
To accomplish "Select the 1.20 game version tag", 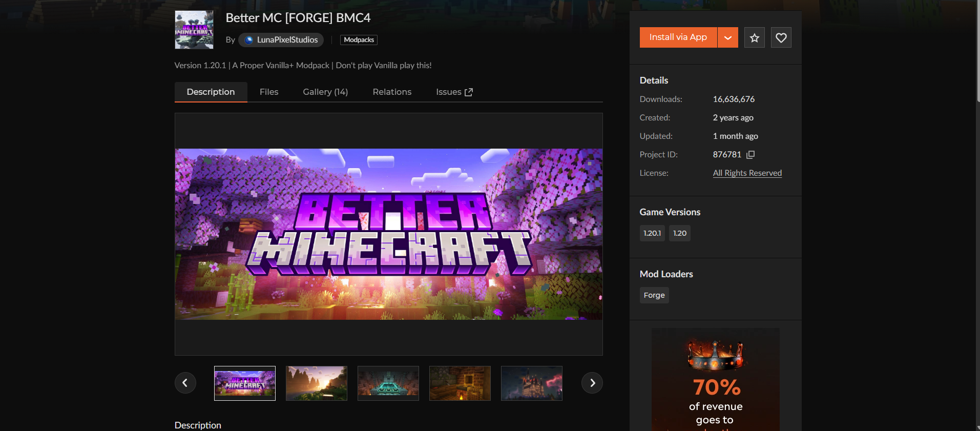I will (680, 233).
